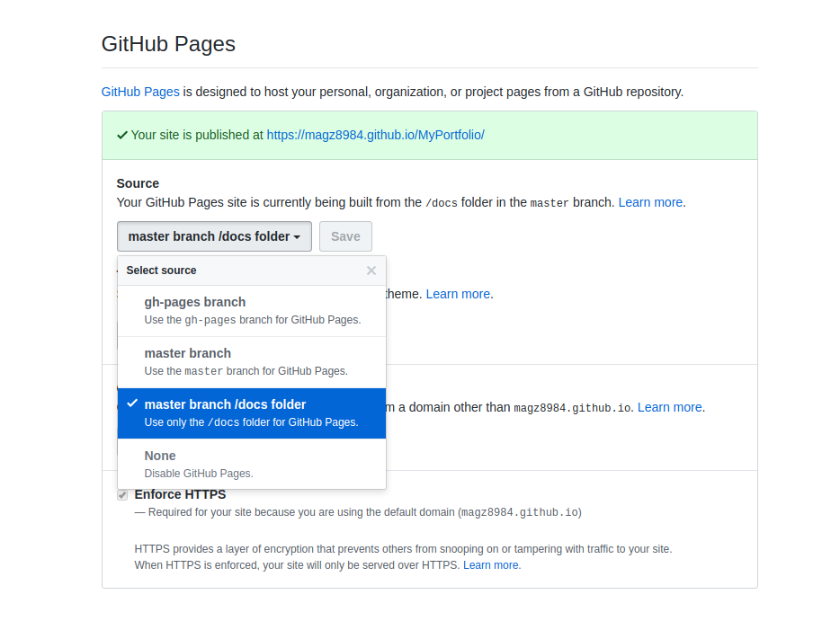Click Learn more next to the source description

(649, 201)
